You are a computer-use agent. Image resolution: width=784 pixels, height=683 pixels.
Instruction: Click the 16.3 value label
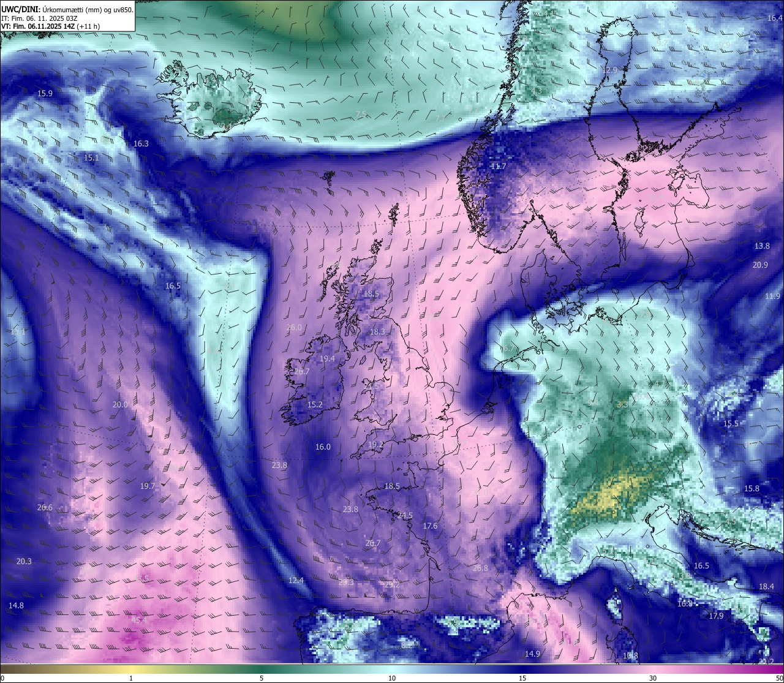pyautogui.click(x=141, y=144)
